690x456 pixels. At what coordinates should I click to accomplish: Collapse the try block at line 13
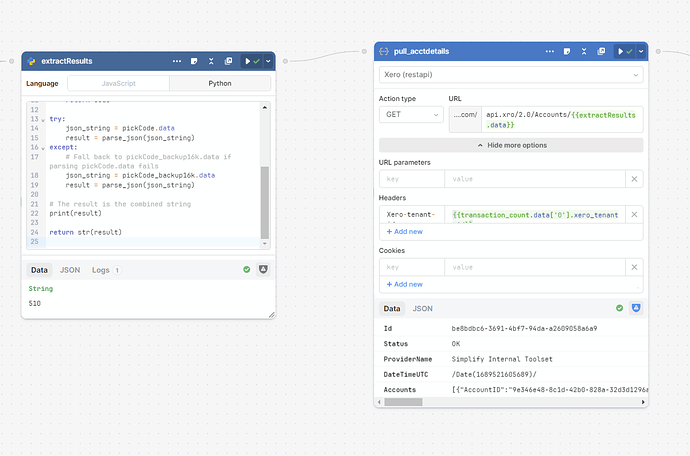coord(43,120)
